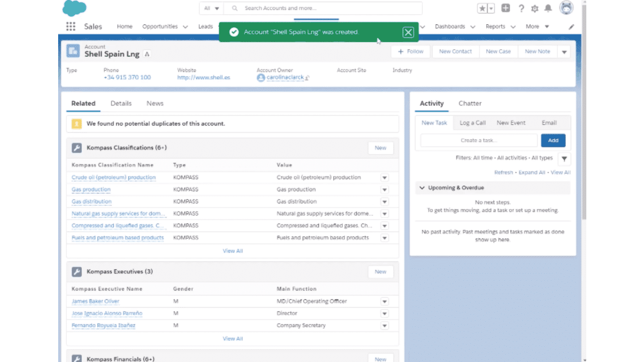Click the Search Accounts and more field
This screenshot has height=362, width=644.
point(323,8)
